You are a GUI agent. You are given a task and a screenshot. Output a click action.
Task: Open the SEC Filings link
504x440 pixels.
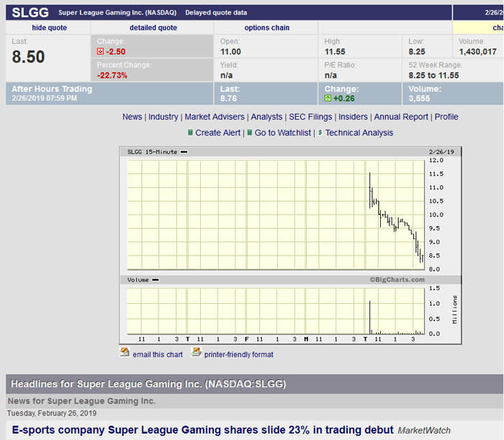tap(310, 117)
